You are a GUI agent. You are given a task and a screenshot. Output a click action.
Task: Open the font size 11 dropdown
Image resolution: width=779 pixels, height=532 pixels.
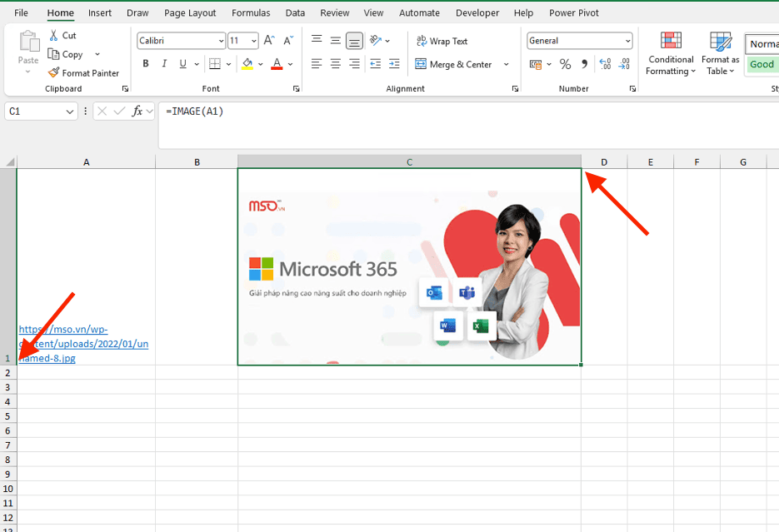[x=254, y=41]
